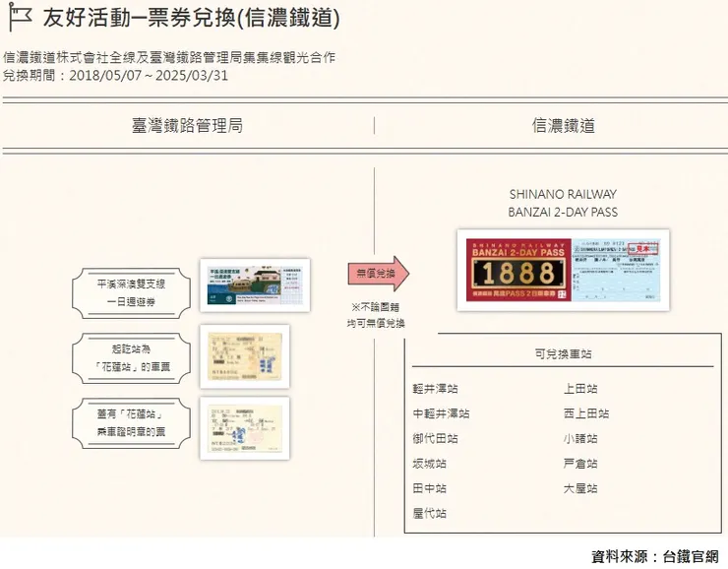
Task: Click the 可兌換車站 heading
Action: click(563, 354)
